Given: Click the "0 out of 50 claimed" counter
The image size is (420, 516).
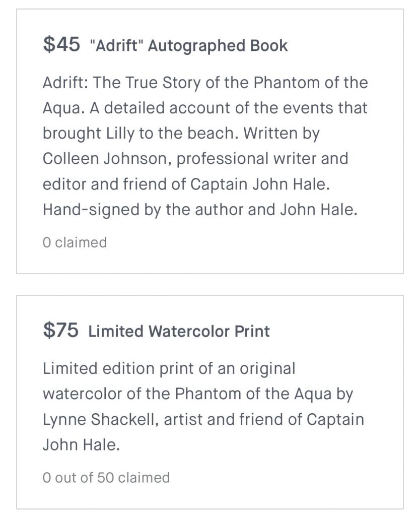Looking at the screenshot, I should point(106,478).
